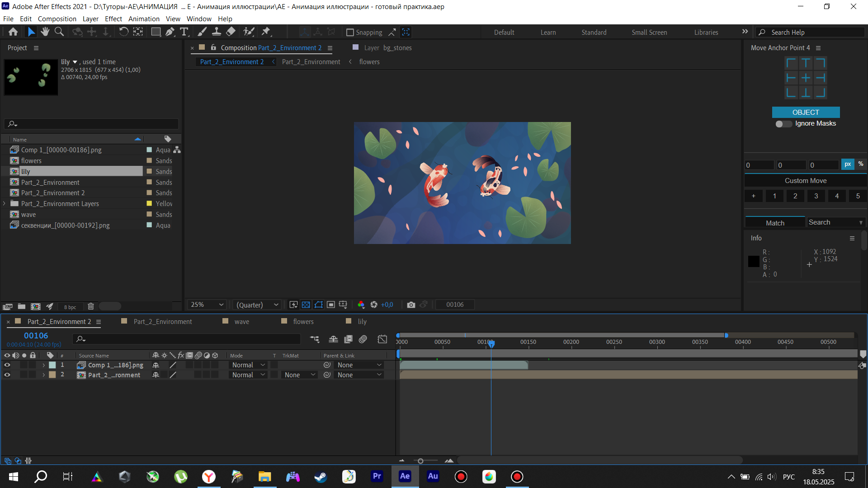Select the Home icon in toolbar

[x=13, y=32]
